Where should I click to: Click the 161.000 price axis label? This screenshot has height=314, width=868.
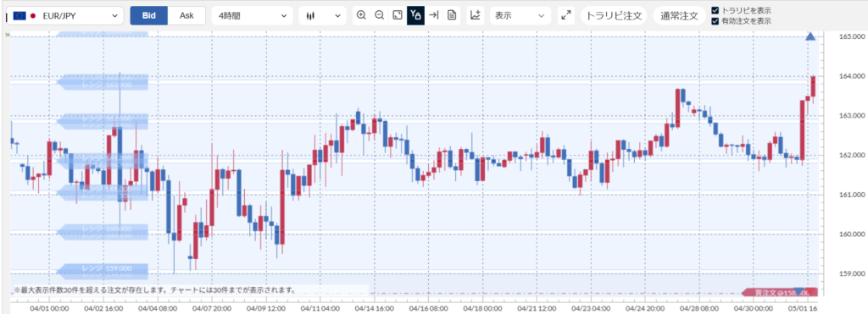(852, 195)
